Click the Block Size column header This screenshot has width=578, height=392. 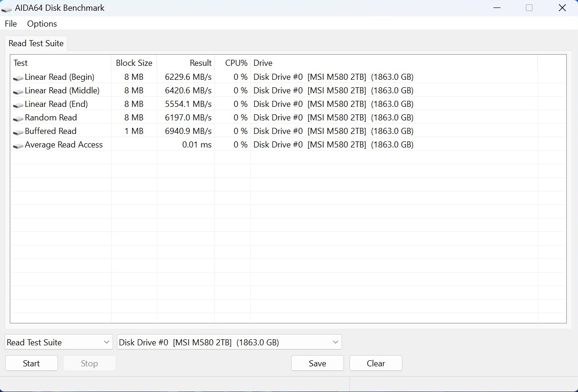click(134, 63)
